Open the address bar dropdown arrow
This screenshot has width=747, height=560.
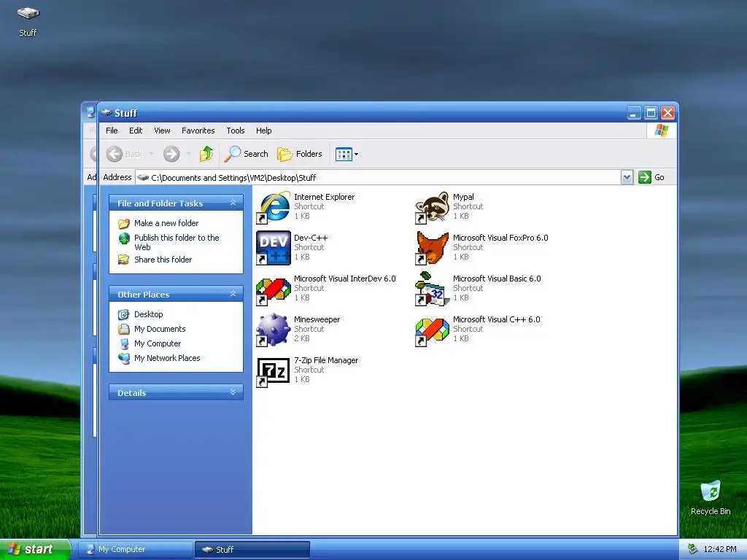tap(627, 177)
